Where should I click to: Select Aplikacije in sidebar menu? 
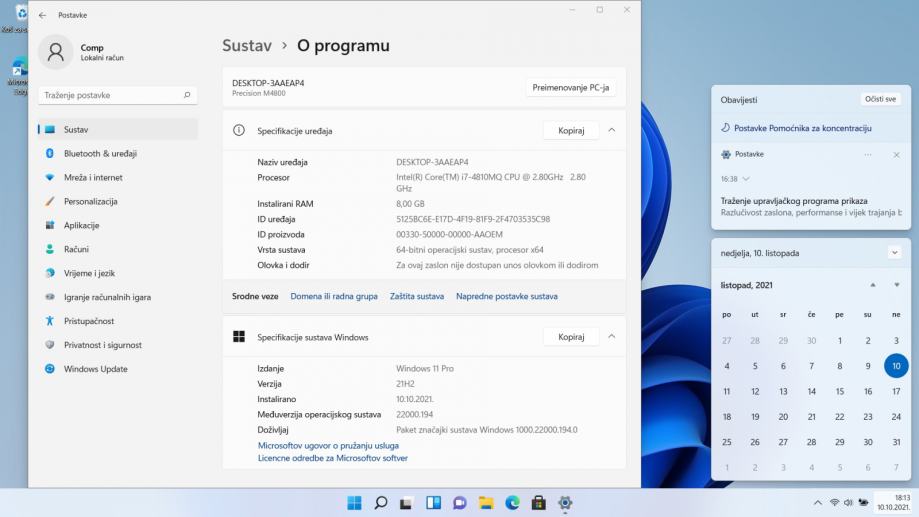point(81,225)
